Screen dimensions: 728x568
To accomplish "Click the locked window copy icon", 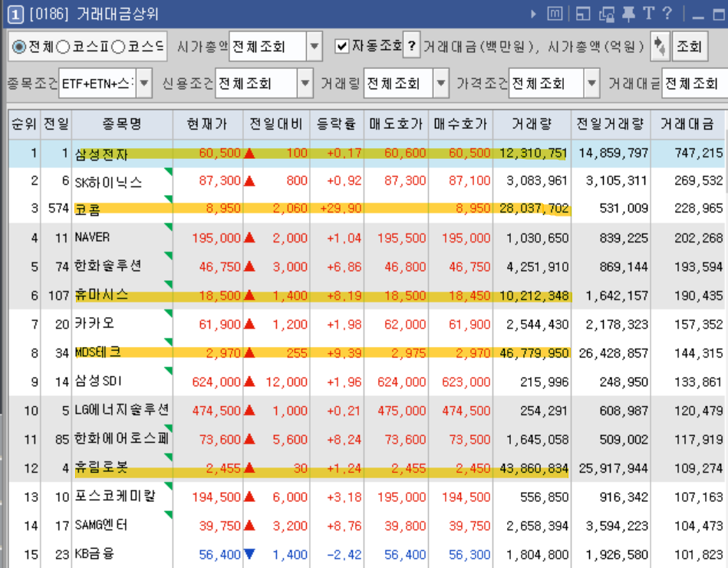I will [x=606, y=15].
